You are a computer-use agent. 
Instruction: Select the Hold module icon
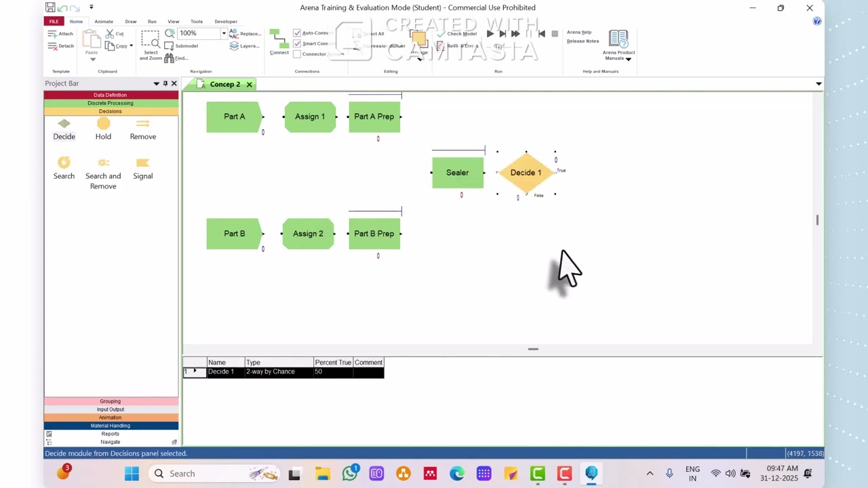(x=103, y=123)
